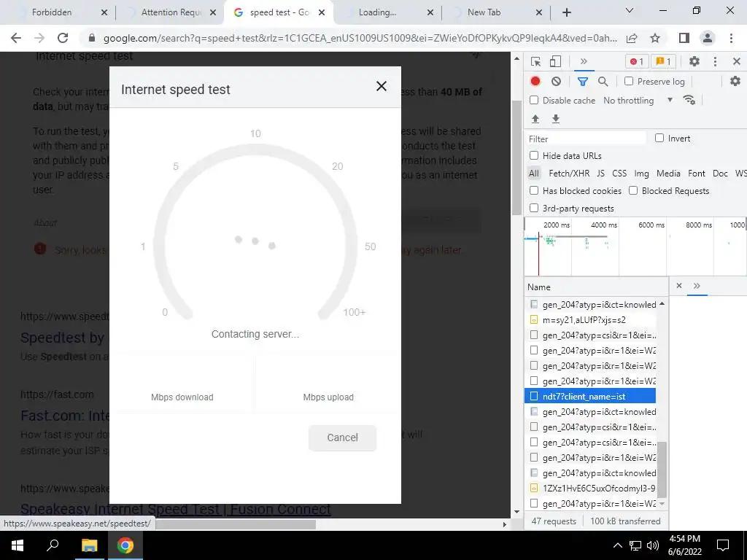
Task: Select the m=sy21,aLUfP?xjs=s2 request
Action: tap(590, 320)
